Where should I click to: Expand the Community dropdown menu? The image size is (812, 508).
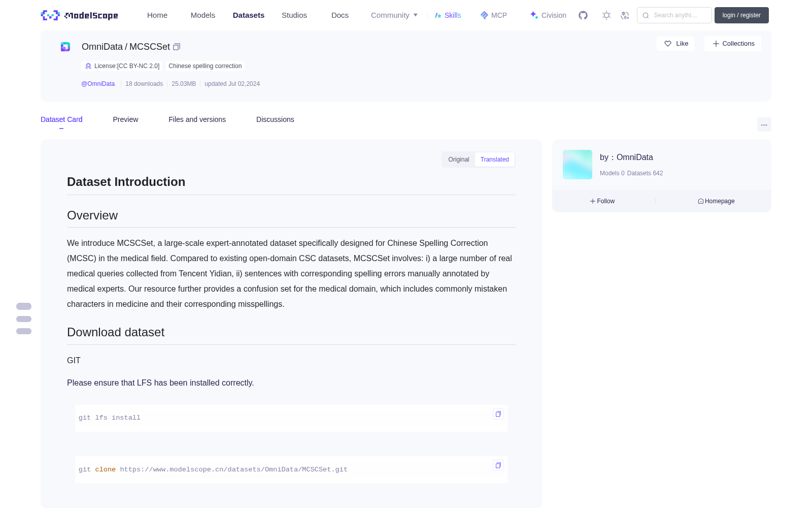pos(394,15)
